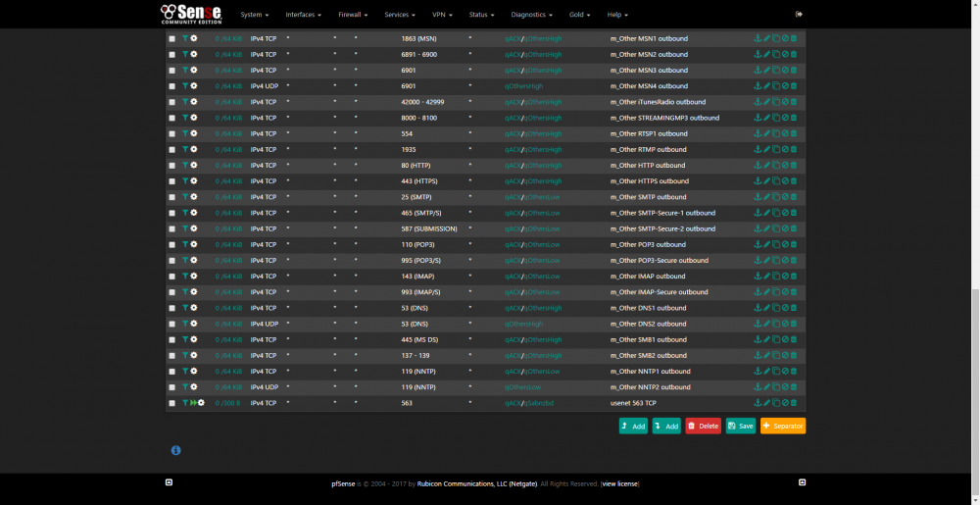980x505 pixels.
Task: Tick the 25 (SMTP) rule checkbox
Action: (x=171, y=197)
